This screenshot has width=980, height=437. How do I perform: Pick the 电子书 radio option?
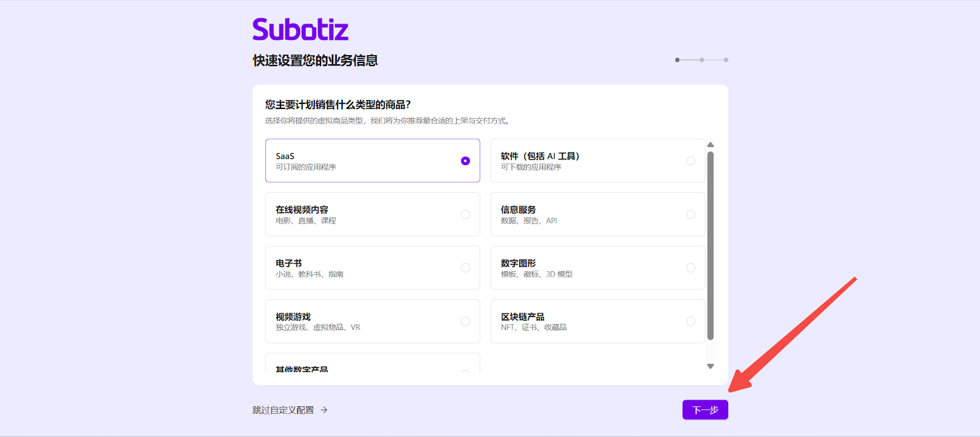466,268
